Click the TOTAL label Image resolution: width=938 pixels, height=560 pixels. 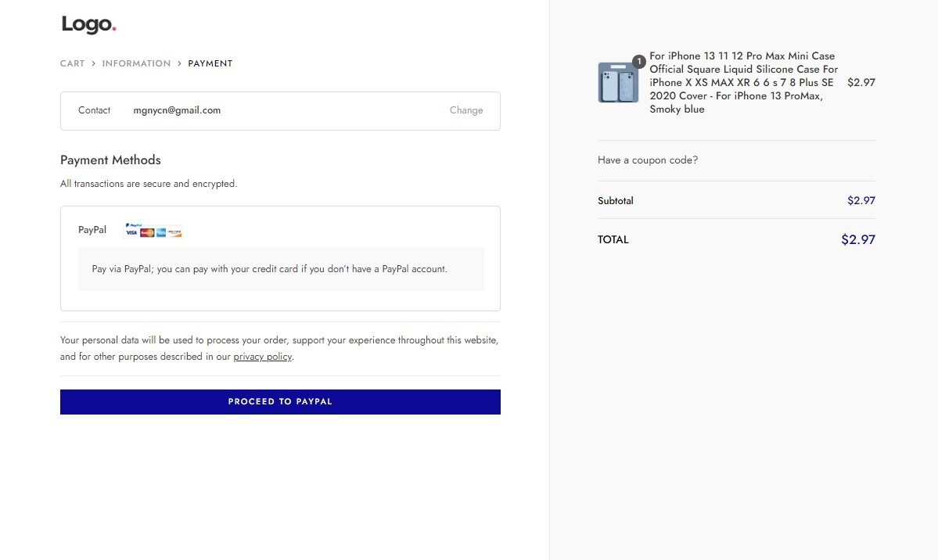coord(613,239)
